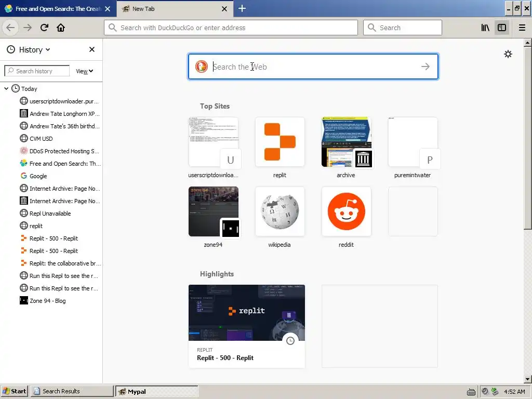Open Zone 94 - Blog history entry
This screenshot has height=399, width=532.
point(43,301)
